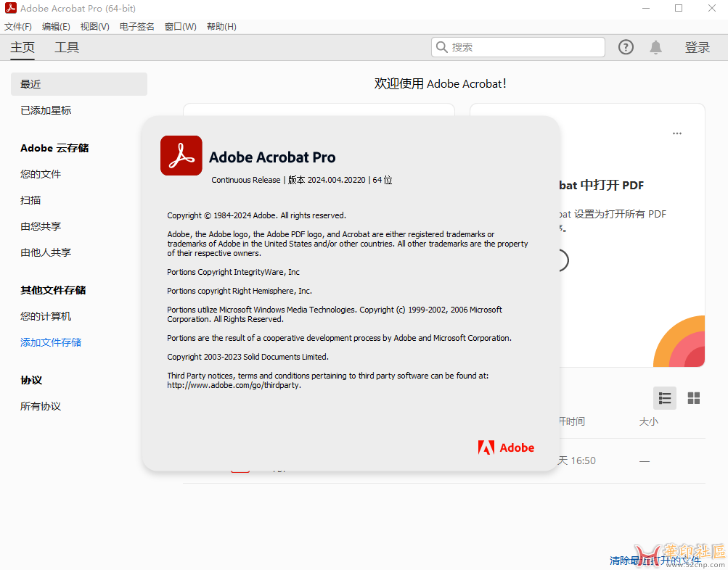The height and width of the screenshot is (570, 728).
Task: Click the 添加文件存储 link
Action: pyautogui.click(x=51, y=342)
